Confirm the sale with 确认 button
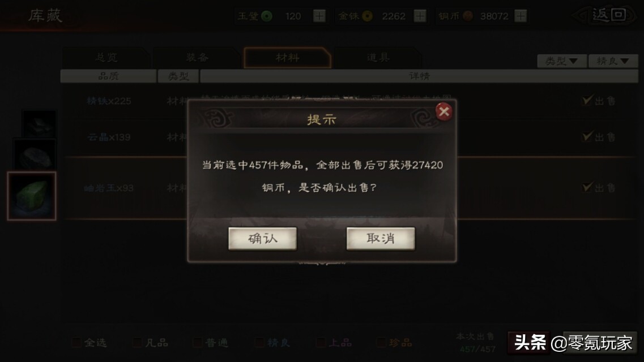This screenshot has width=644, height=362. pos(262,238)
